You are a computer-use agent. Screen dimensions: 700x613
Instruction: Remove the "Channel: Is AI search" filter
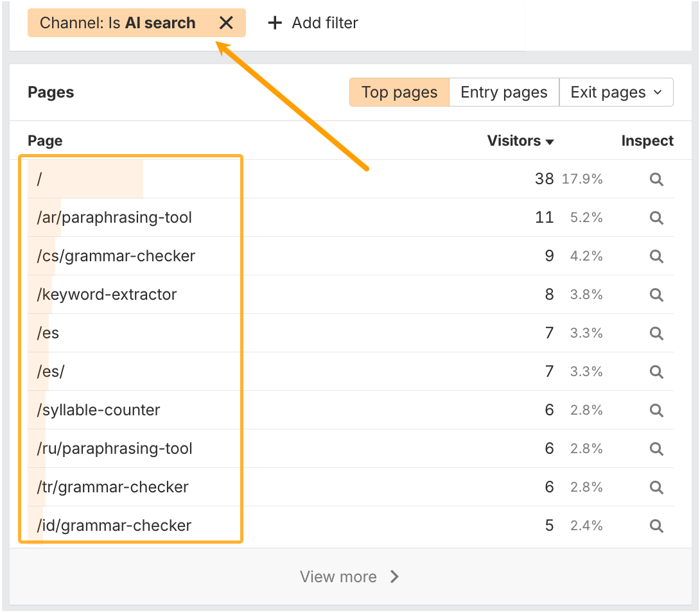click(x=226, y=22)
